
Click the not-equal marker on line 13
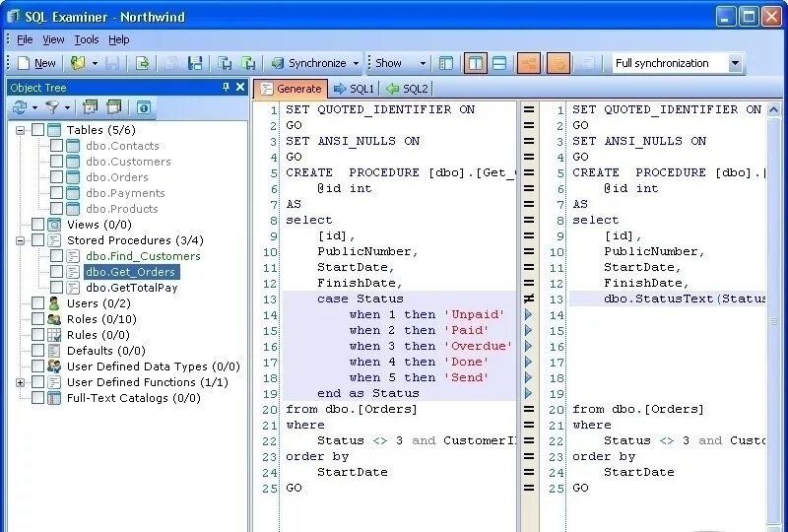tap(528, 299)
